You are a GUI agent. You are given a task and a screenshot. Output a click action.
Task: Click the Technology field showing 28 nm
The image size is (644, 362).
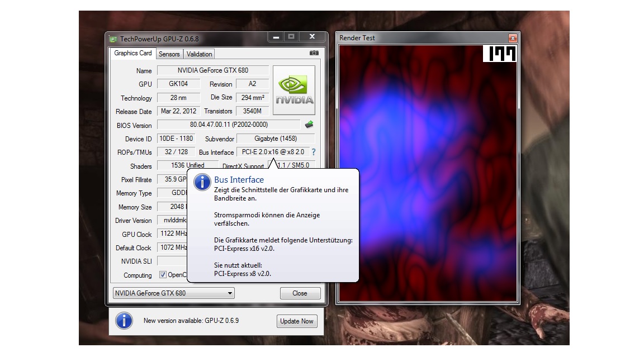[179, 98]
